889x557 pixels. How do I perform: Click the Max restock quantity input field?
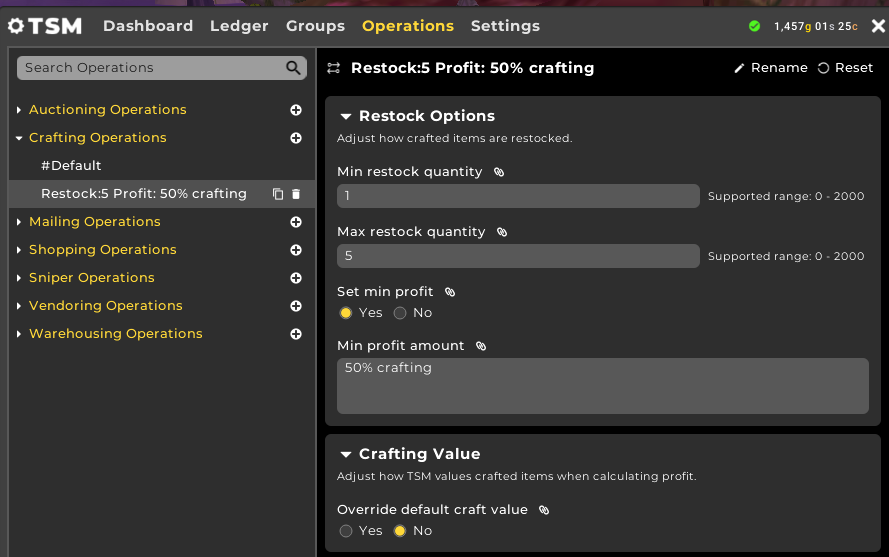[518, 256]
